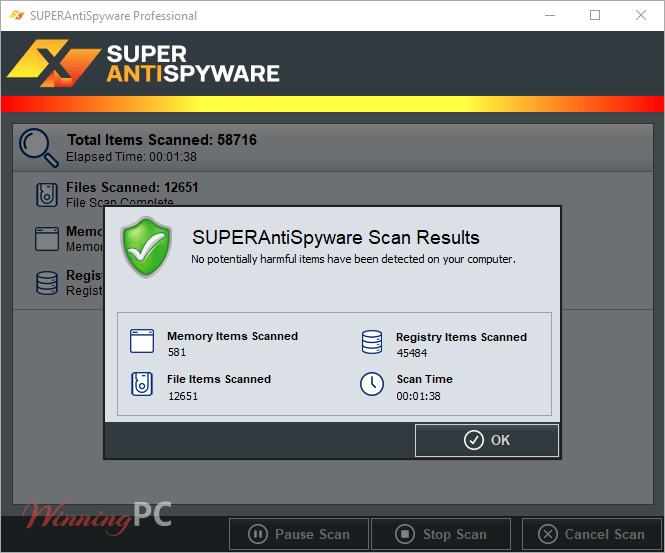Click the magnifying glass scan icon

pos(39,148)
